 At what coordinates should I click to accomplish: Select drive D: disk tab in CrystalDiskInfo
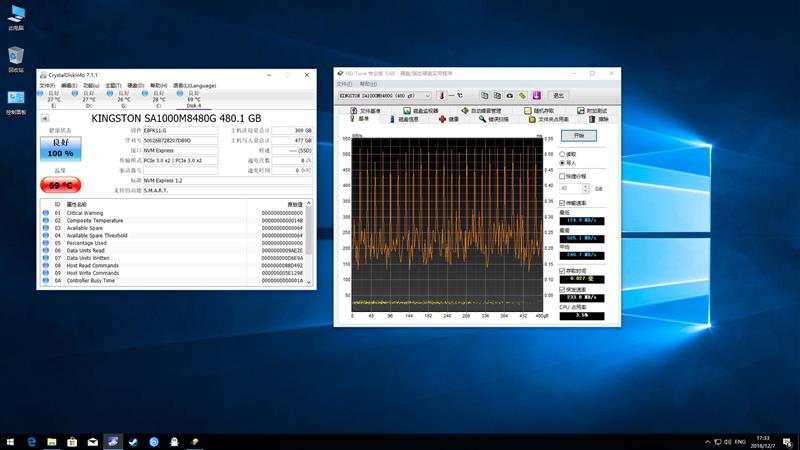tap(87, 99)
